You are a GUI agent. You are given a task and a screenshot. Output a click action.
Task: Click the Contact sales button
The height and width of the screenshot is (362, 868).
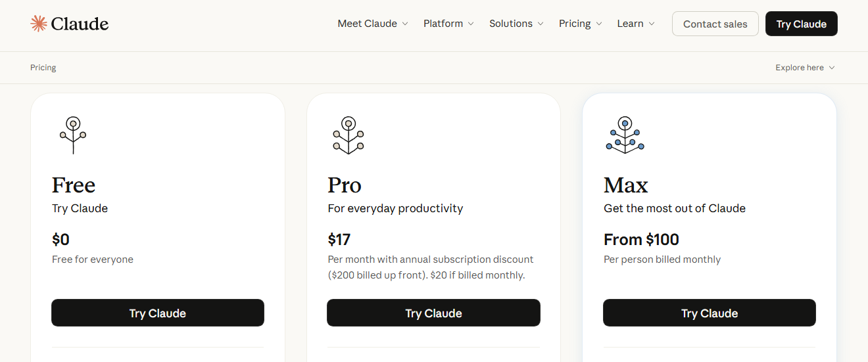pos(715,24)
